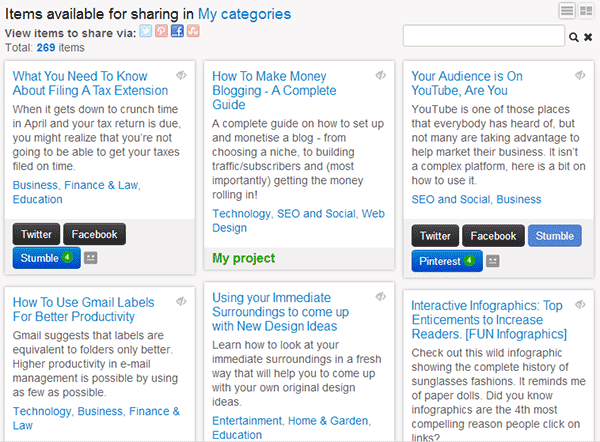Image resolution: width=600 pixels, height=442 pixels.
Task: Filter items to share via StumbleUpon icon
Action: coord(193,31)
